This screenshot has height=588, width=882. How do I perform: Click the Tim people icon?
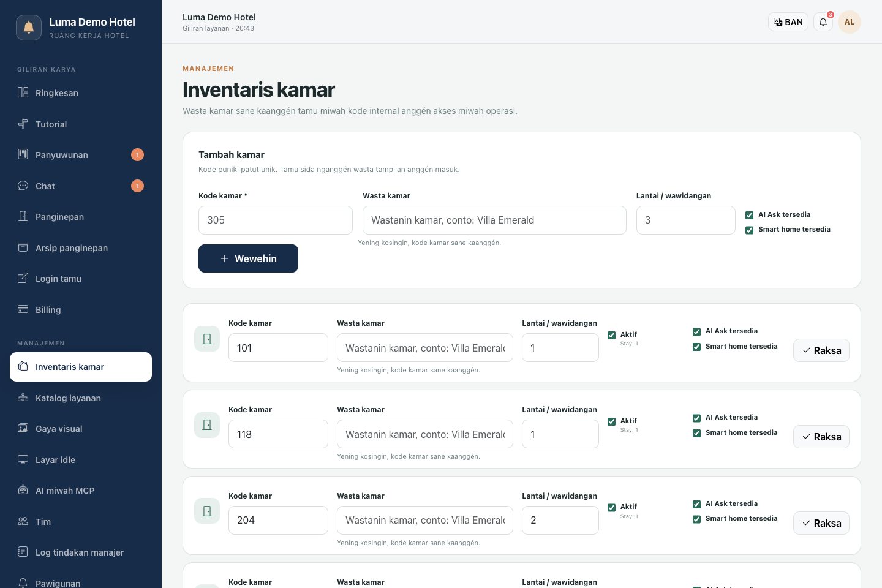coord(23,521)
